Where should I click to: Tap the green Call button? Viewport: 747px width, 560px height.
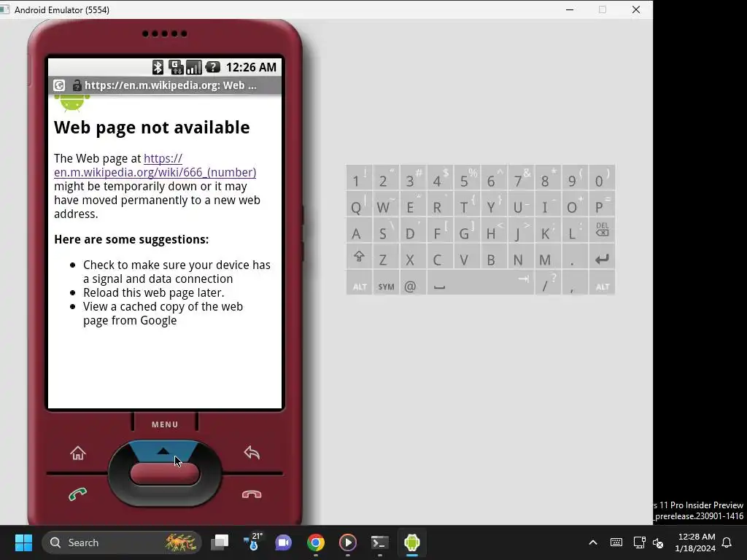click(x=77, y=494)
